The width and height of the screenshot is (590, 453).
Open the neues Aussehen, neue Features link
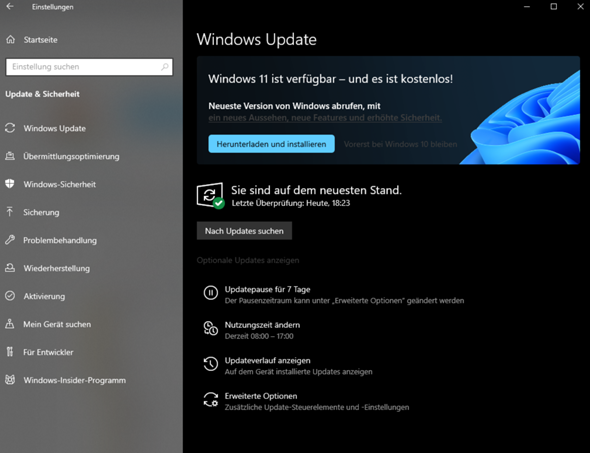pyautogui.click(x=325, y=118)
